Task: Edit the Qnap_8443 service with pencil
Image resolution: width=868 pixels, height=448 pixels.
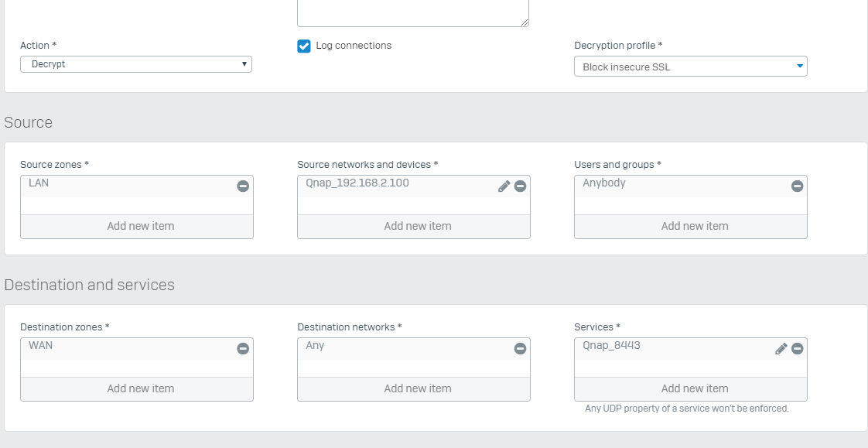Action: point(781,348)
